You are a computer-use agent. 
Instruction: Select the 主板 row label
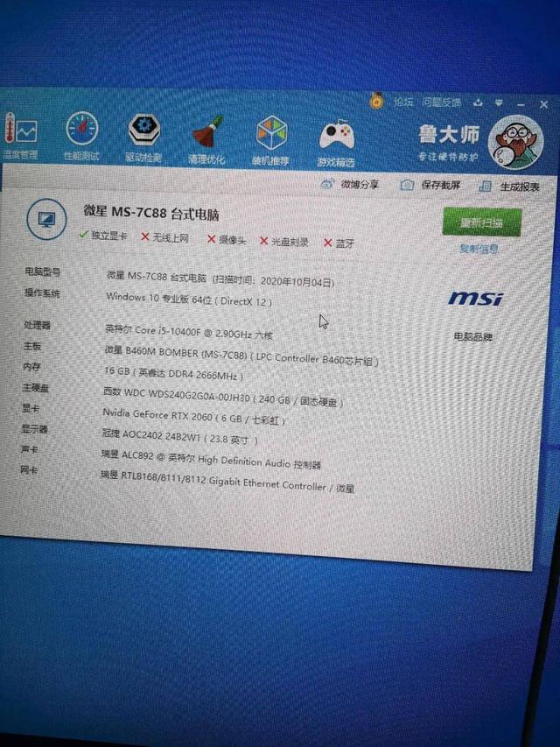(x=31, y=346)
